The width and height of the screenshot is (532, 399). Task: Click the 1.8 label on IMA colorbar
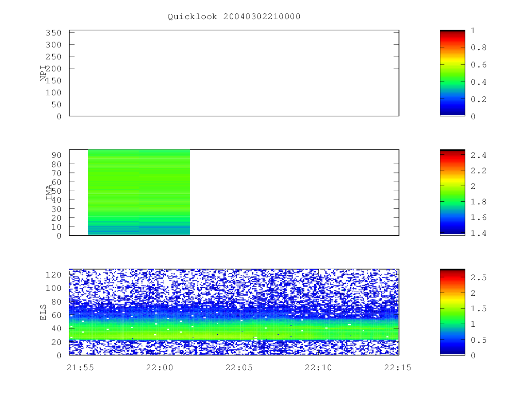point(478,202)
